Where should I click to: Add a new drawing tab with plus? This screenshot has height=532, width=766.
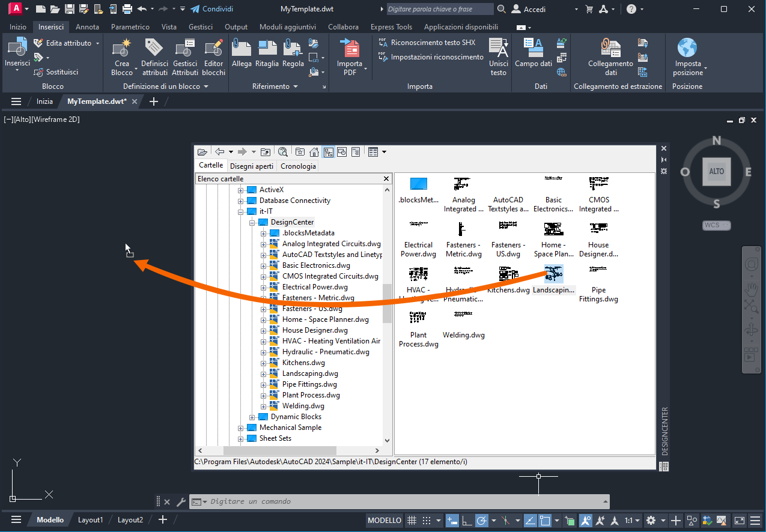[x=154, y=101]
